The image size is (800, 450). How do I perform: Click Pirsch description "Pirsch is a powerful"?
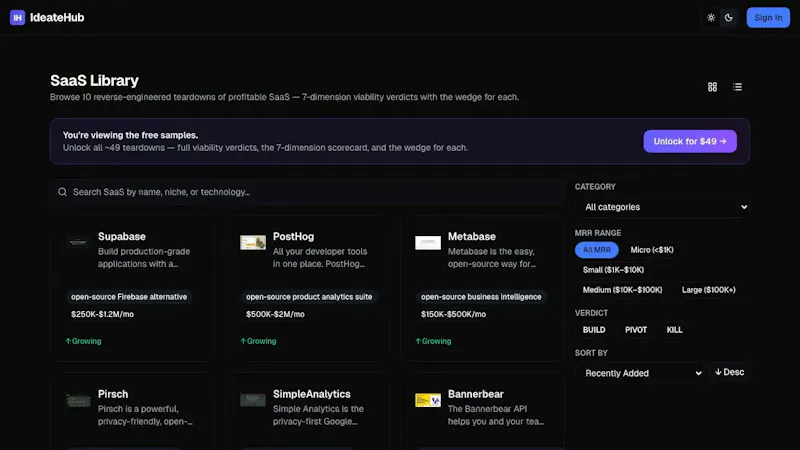[138, 409]
